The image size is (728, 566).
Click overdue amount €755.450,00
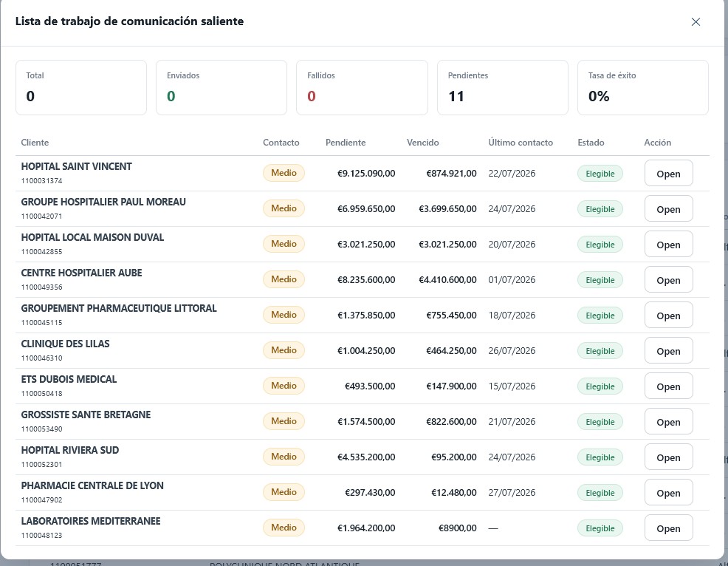point(451,315)
